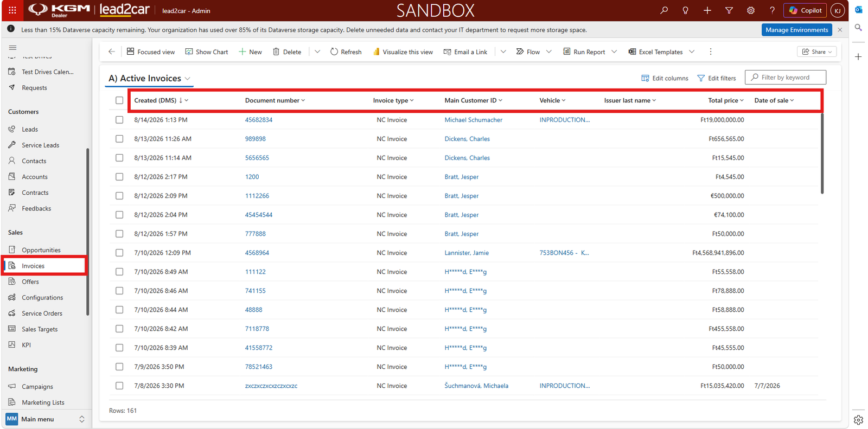Tick the checkbox for invoice 989898
This screenshot has width=868, height=429.
click(x=119, y=139)
